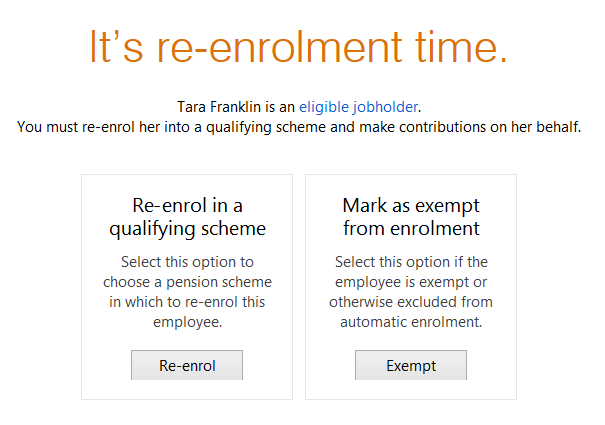Select the "Re-enrol in a qualifying scheme" title
Screen dimensions: 605x425
pyautogui.click(x=187, y=217)
